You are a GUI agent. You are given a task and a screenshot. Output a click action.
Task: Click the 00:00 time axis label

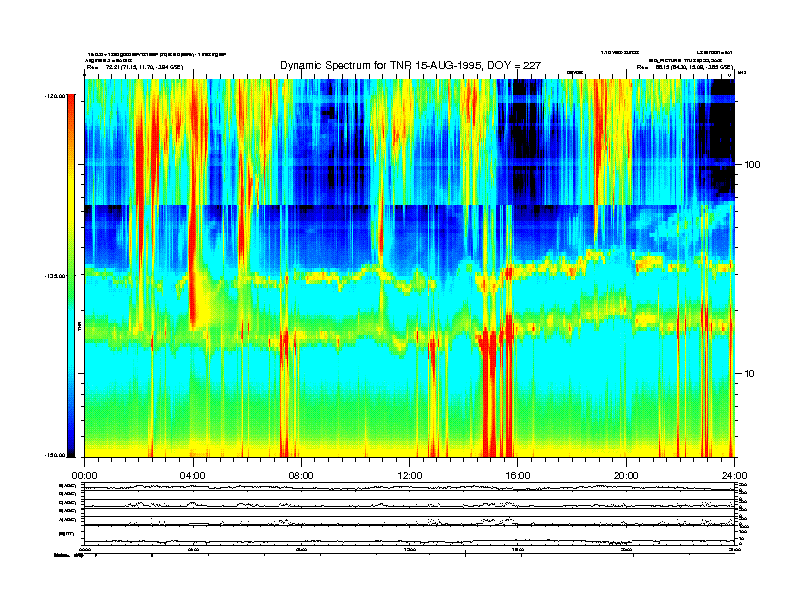tap(85, 476)
